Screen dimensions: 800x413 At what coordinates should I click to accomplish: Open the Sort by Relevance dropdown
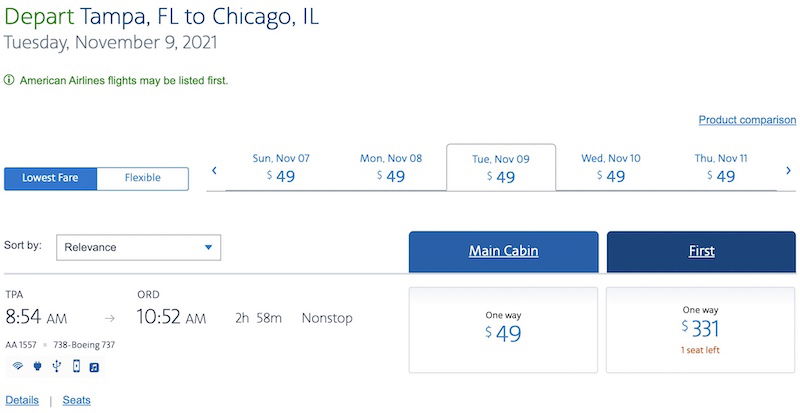(138, 248)
